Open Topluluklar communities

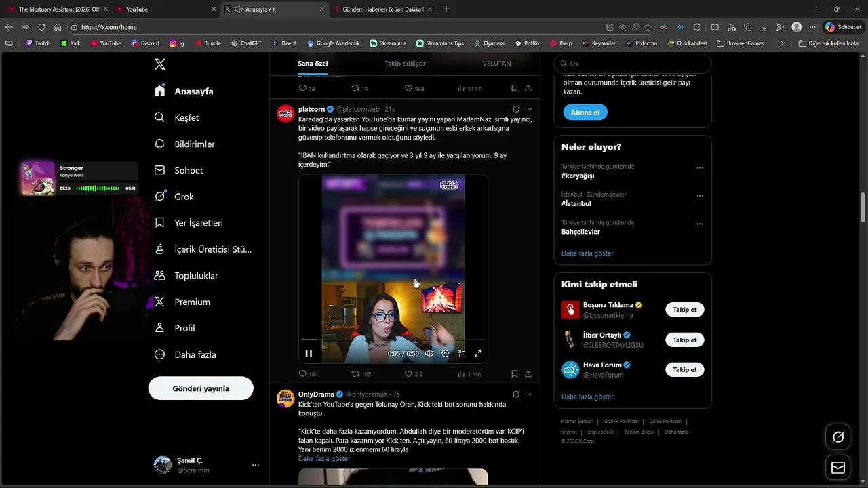(x=186, y=275)
